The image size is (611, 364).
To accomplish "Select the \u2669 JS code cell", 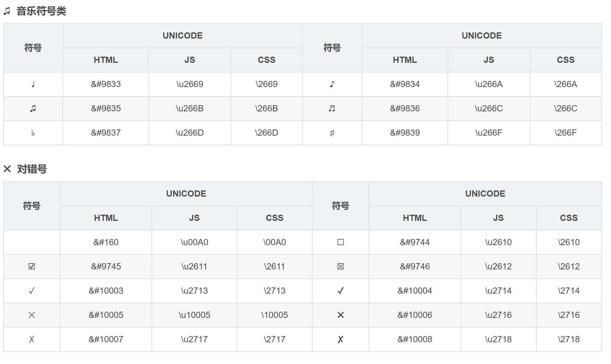I will (190, 84).
